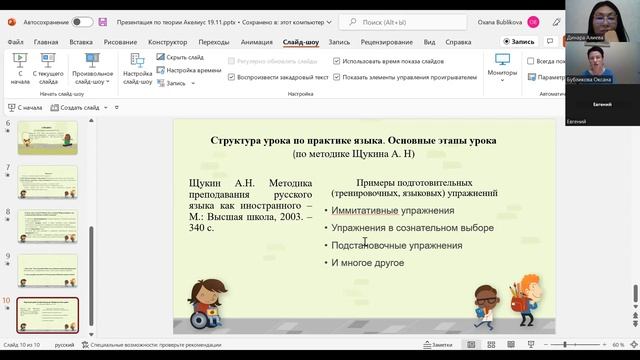Switch to Slide Sorter view icon
Image resolution: width=640 pixels, height=360 pixels.
pyautogui.click(x=491, y=345)
